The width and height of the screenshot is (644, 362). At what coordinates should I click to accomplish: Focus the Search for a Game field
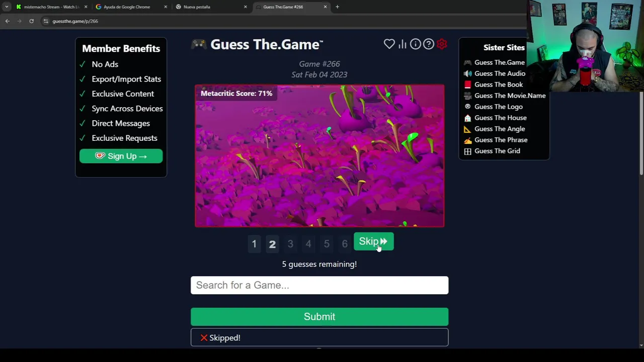pos(319,285)
